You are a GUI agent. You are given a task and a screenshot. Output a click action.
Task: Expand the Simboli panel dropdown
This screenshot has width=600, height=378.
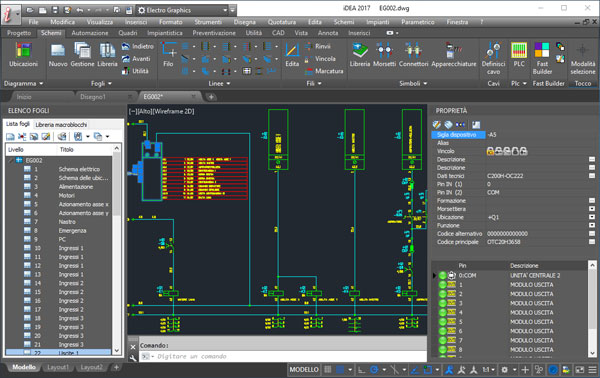click(413, 83)
